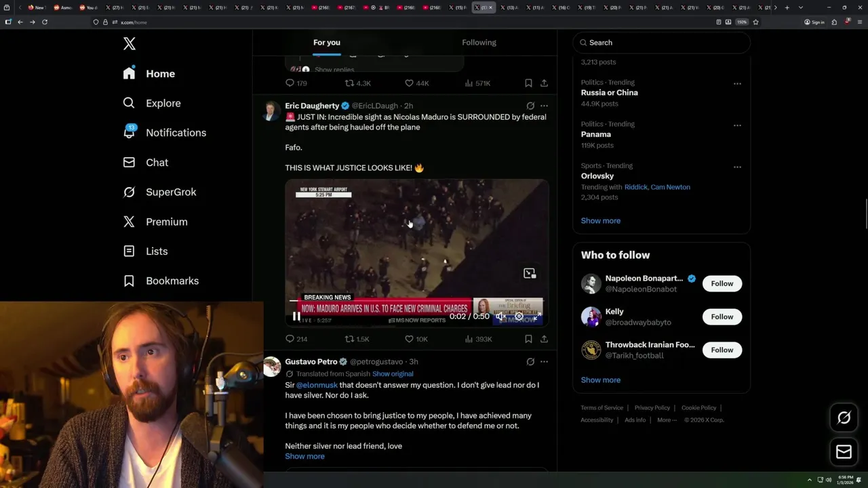Viewport: 868px width, 488px height.
Task: Open Privacy Policy link
Action: [x=652, y=408]
